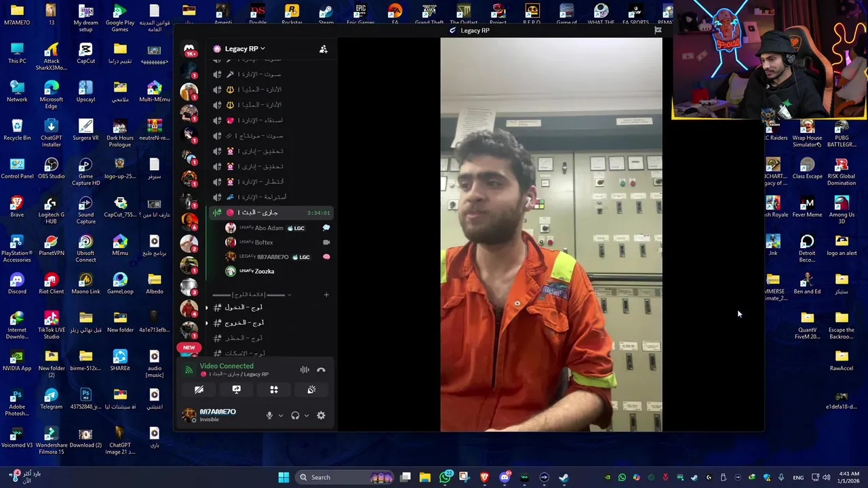Select the RawAccel desktop folder
This screenshot has width=868, height=488.
tap(842, 361)
